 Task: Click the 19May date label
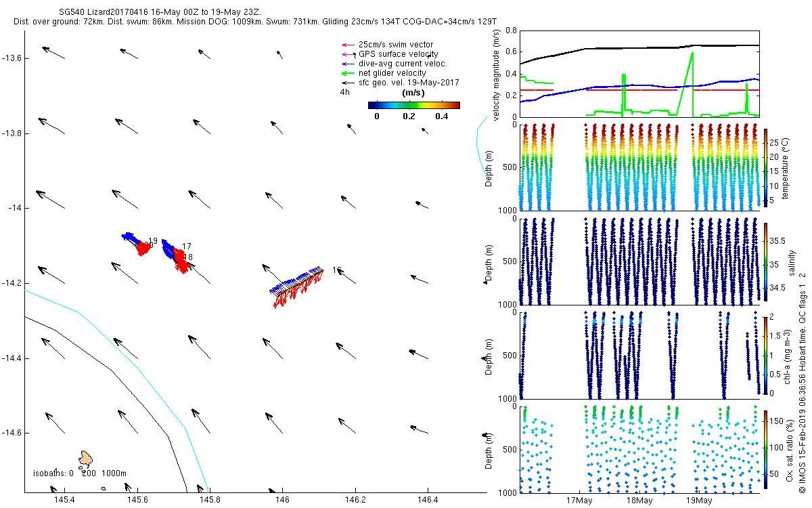coord(699,501)
